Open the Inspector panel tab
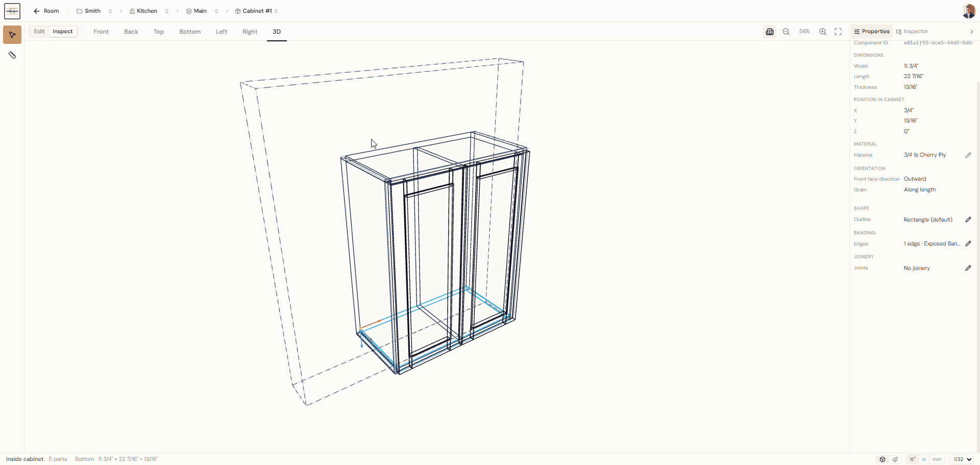Image resolution: width=980 pixels, height=465 pixels. [x=912, y=32]
